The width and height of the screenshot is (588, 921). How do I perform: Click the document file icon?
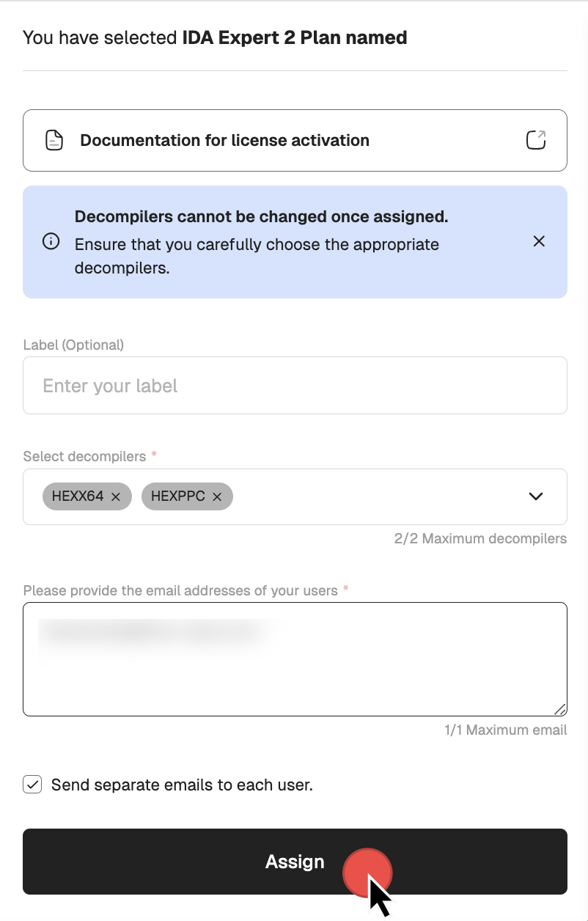pyautogui.click(x=54, y=140)
